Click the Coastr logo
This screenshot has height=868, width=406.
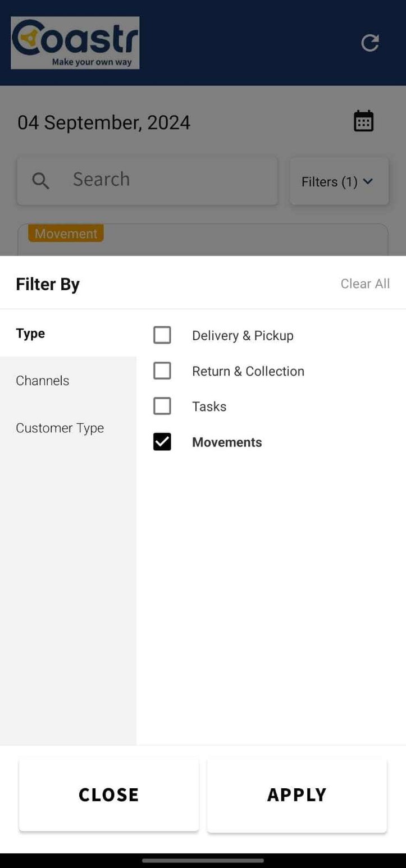[74, 42]
